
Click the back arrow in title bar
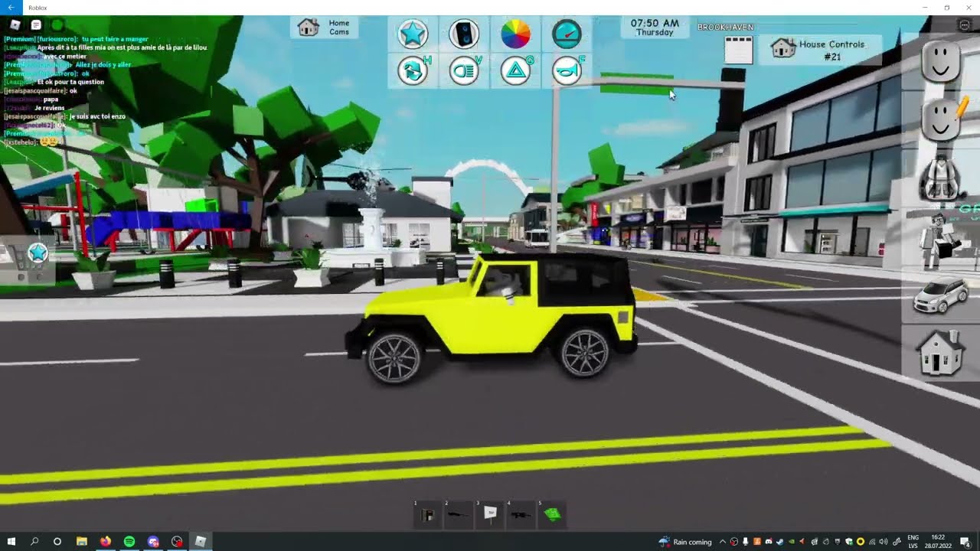pos(11,8)
